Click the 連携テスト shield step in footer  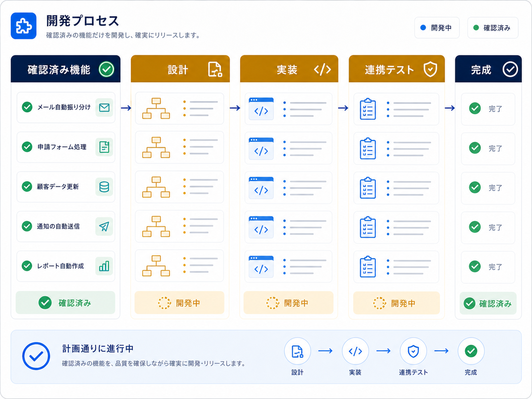pyautogui.click(x=413, y=351)
